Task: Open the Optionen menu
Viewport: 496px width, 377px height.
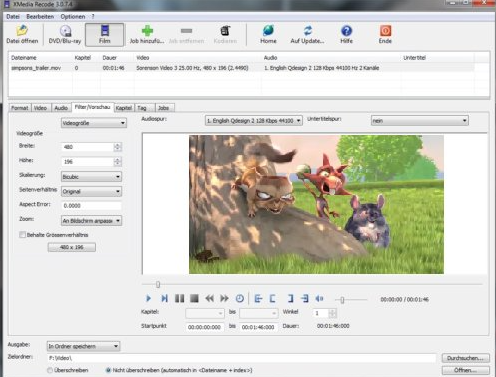Action: [x=73, y=17]
